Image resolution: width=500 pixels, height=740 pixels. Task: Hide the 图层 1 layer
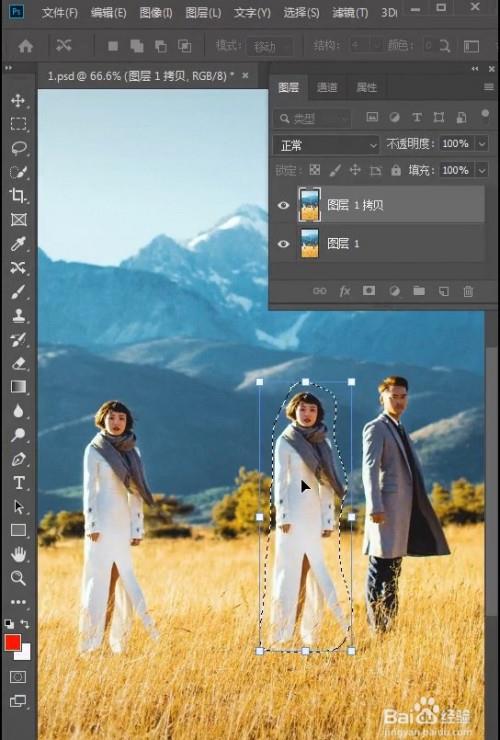283,244
